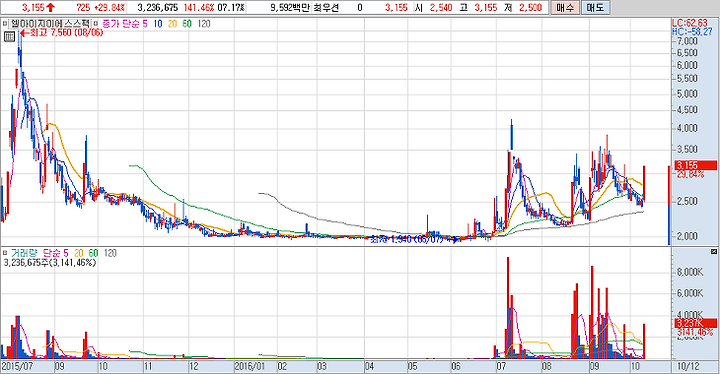Click the 최저 1,940 low marker
Viewport: 720px width, 374px height.
click(x=410, y=239)
